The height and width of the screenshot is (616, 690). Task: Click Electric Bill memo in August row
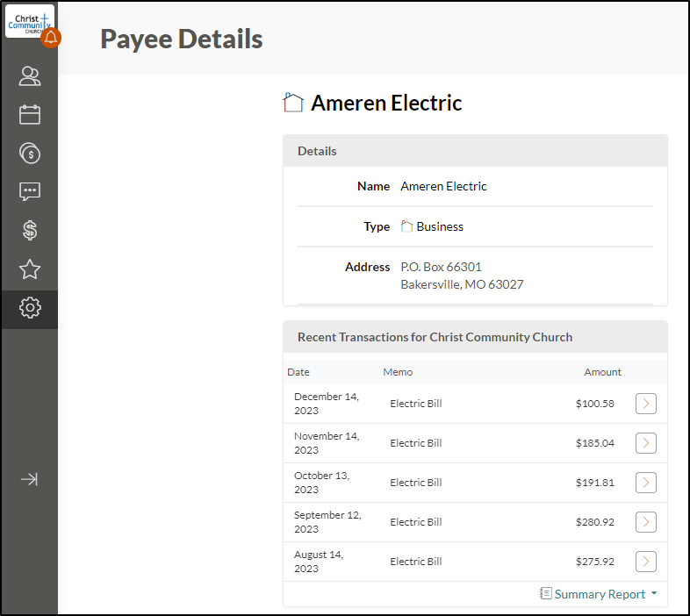click(416, 562)
